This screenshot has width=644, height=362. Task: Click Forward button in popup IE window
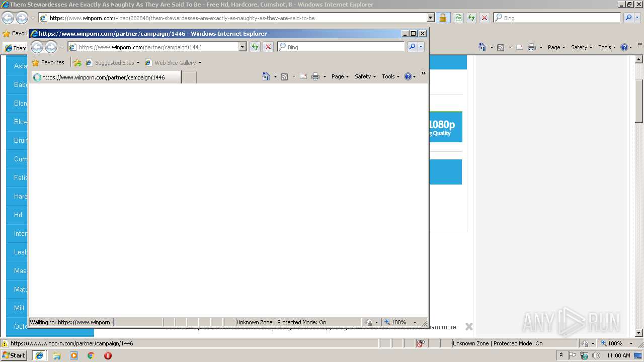coord(51,47)
